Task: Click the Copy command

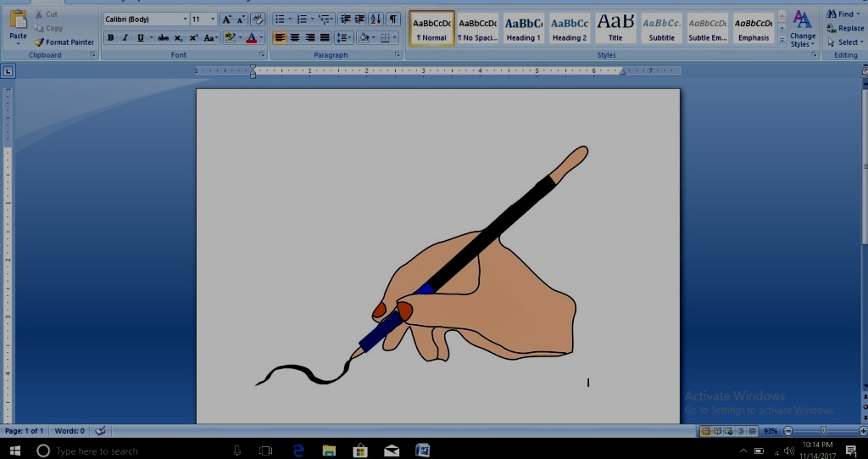Action: tap(48, 28)
